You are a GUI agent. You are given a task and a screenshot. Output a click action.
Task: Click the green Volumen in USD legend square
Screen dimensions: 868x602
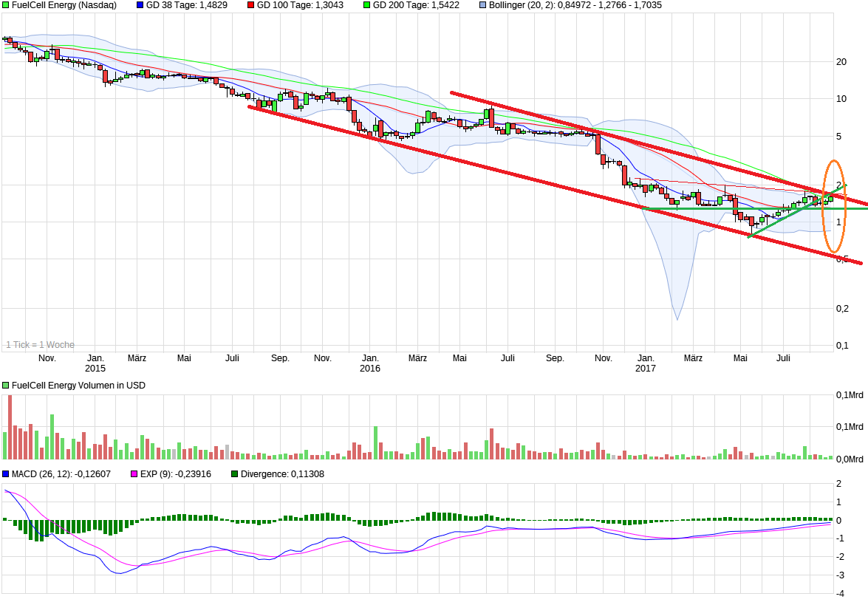pos(5,385)
